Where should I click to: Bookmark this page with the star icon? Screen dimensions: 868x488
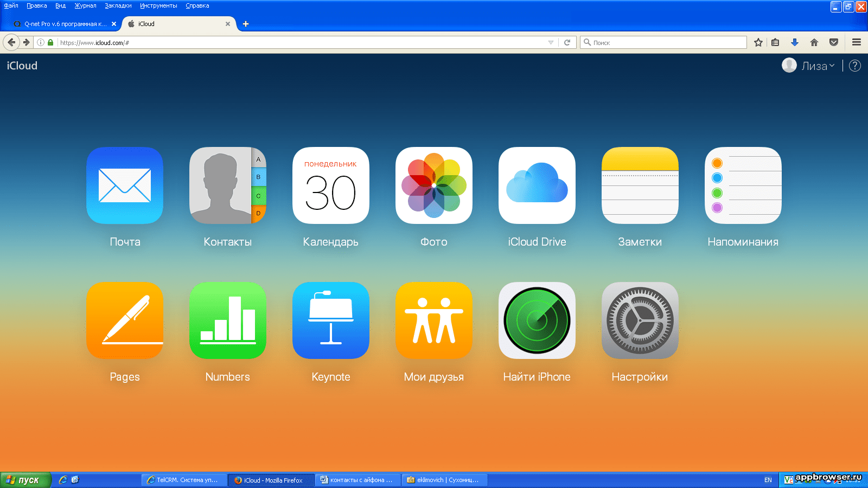[758, 42]
